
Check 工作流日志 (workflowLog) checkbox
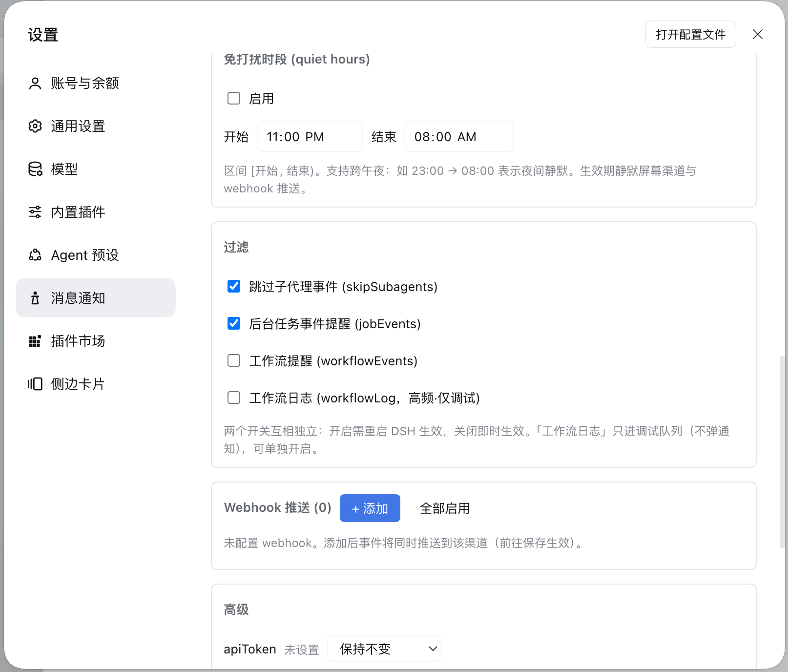click(x=234, y=398)
